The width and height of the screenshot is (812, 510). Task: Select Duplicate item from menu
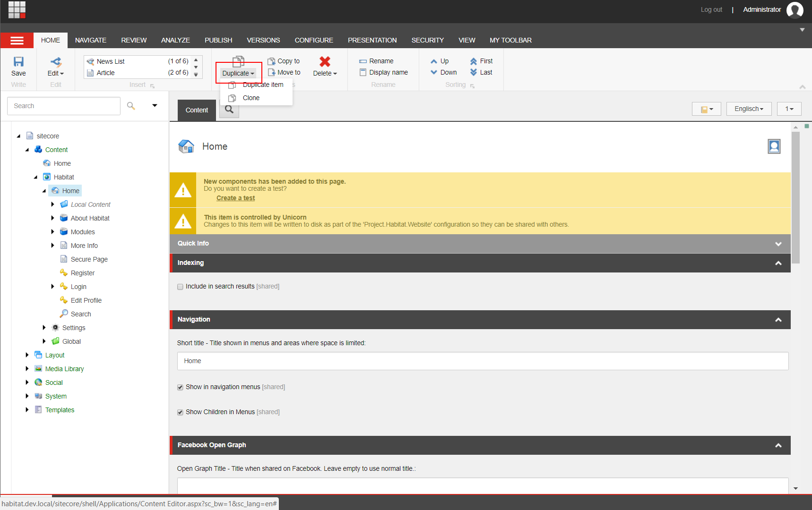257,85
